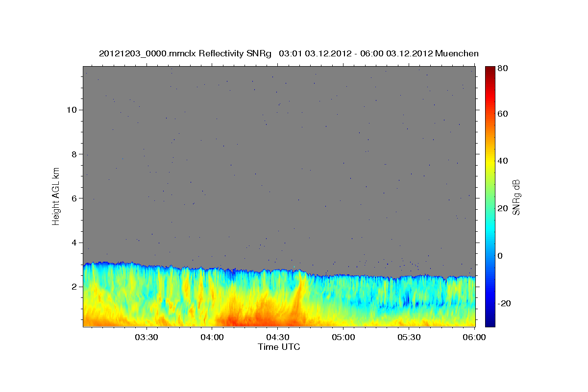Click the 06:00 time tick label
This screenshot has width=588, height=392.
click(x=474, y=337)
